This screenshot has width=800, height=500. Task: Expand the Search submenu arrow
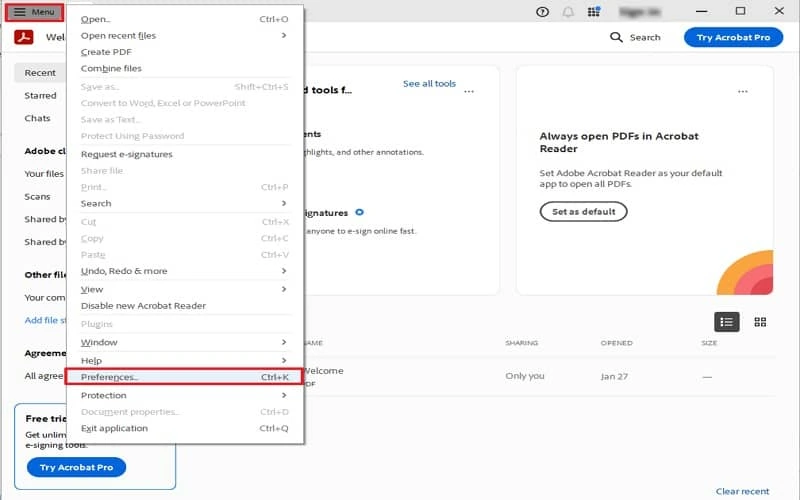pyautogui.click(x=284, y=203)
